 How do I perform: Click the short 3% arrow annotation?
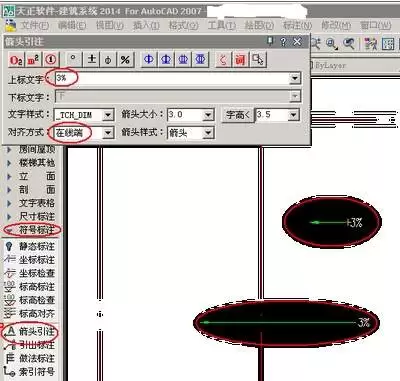[x=336, y=222]
